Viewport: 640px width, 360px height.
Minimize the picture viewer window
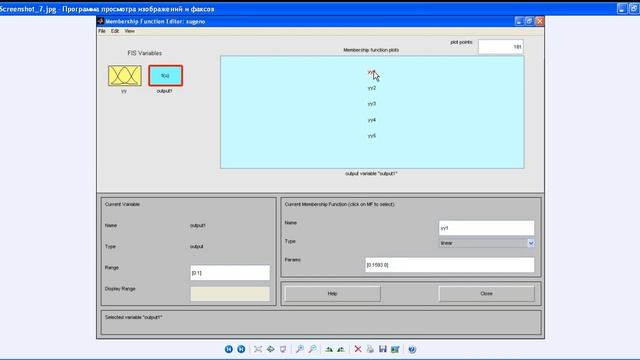(x=622, y=9)
